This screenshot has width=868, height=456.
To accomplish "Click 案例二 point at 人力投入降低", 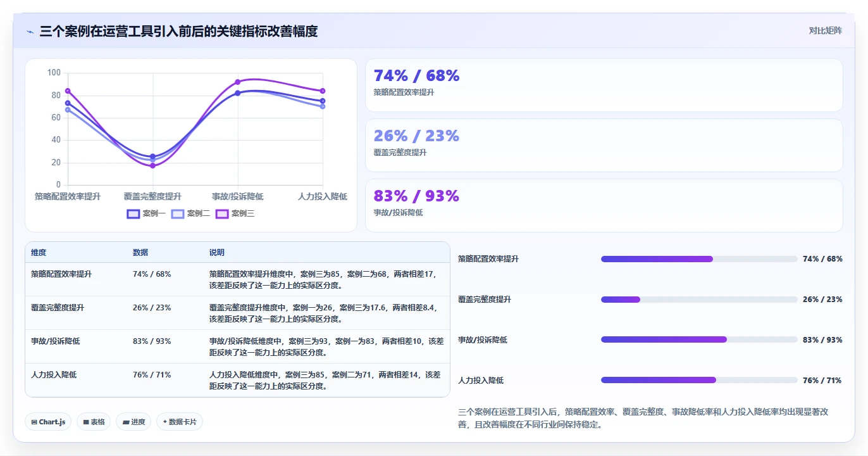I will click(323, 106).
